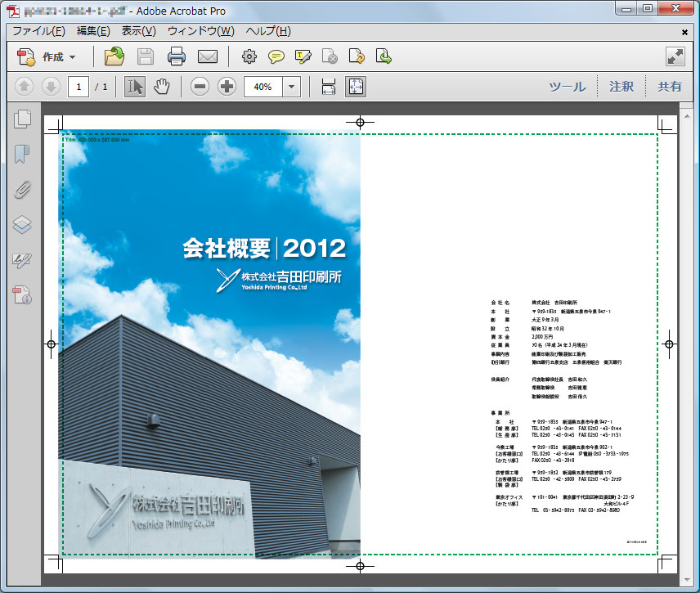Show Page Thumbnails panel
The width and height of the screenshot is (700, 593).
click(22, 119)
